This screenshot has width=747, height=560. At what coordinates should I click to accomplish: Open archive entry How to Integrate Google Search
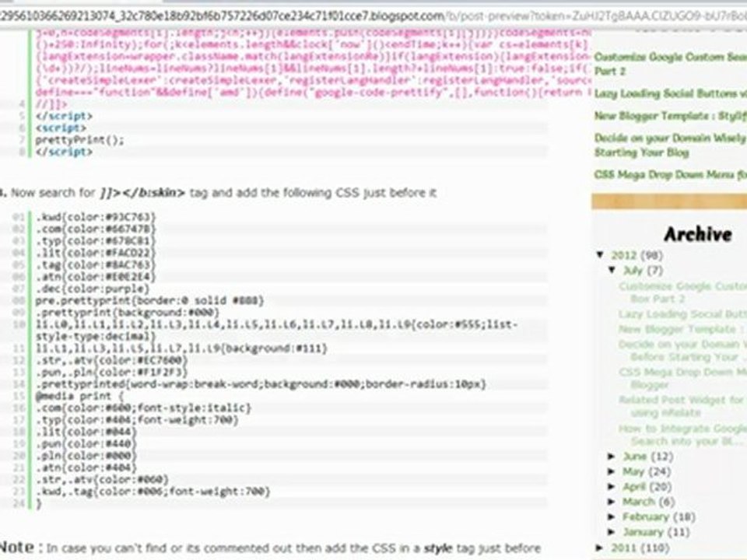[x=682, y=435]
